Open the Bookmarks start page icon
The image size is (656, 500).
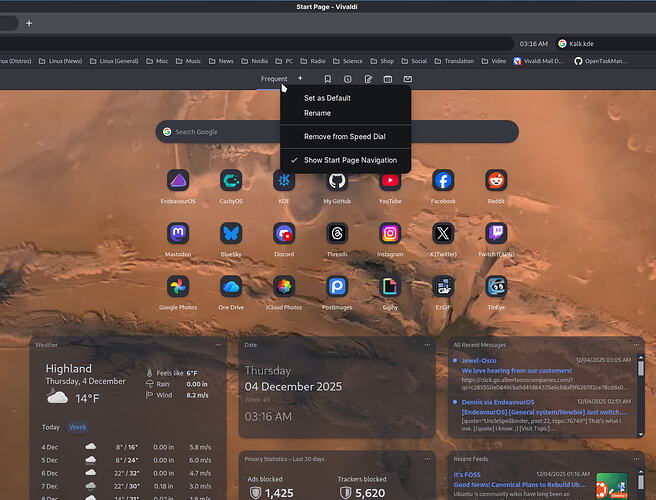327,78
